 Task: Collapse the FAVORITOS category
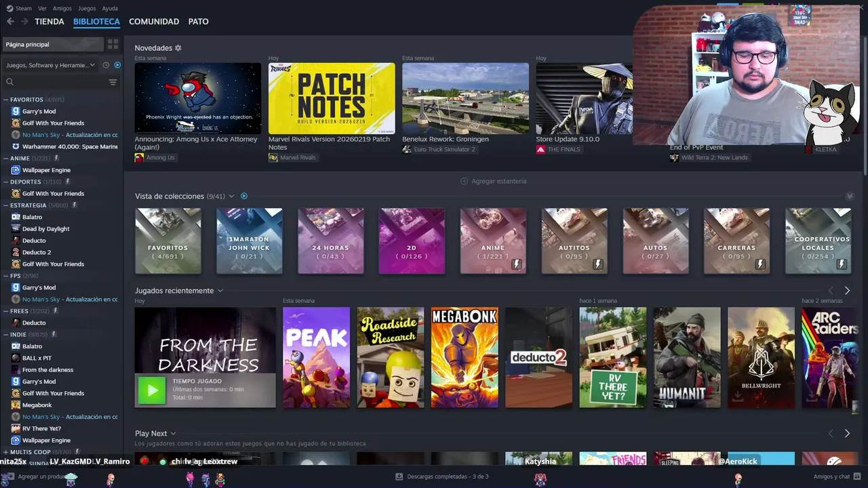pyautogui.click(x=5, y=100)
